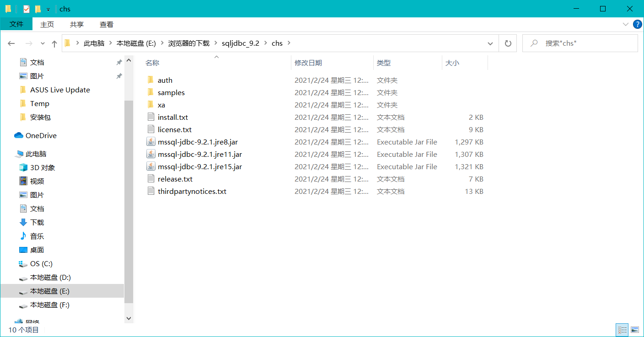
Task: Expand the ribbon with the chevron
Action: (x=625, y=24)
